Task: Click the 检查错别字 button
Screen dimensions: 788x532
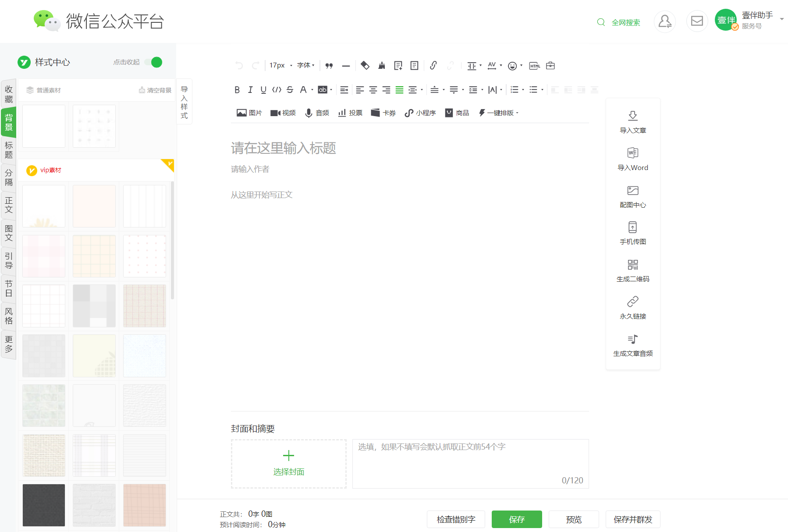Action: pos(456,519)
